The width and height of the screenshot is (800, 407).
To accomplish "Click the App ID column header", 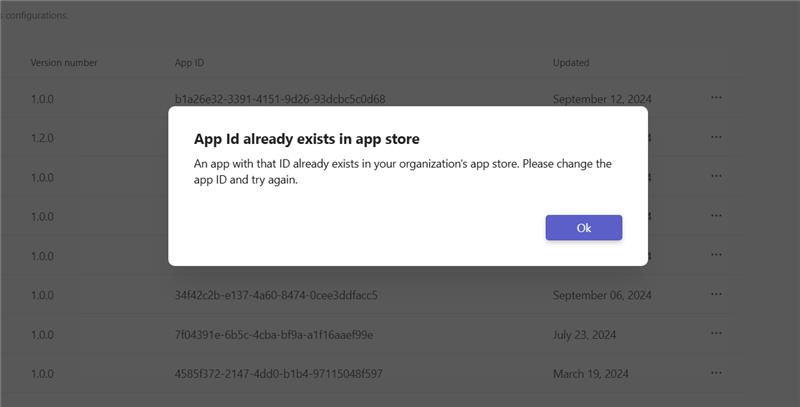I will point(190,63).
